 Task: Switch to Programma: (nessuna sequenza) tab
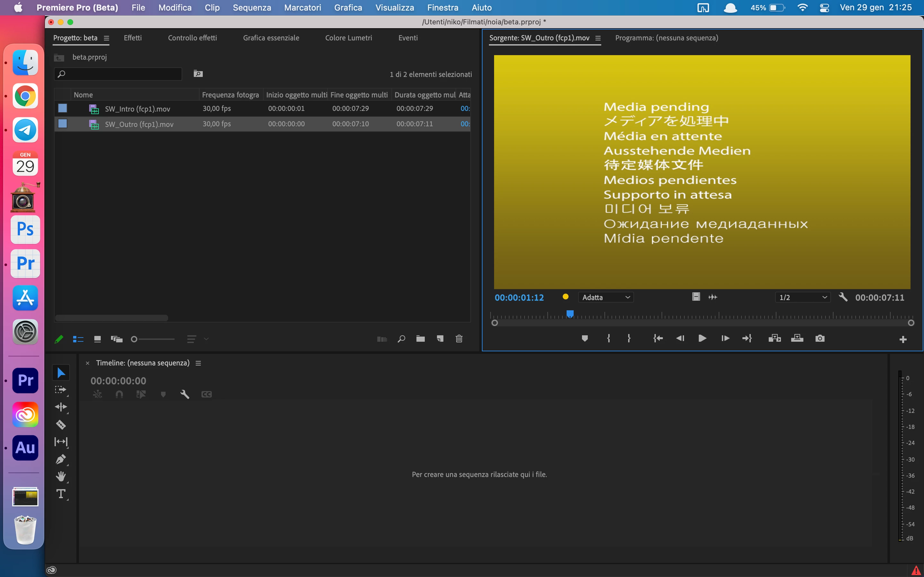pyautogui.click(x=666, y=38)
